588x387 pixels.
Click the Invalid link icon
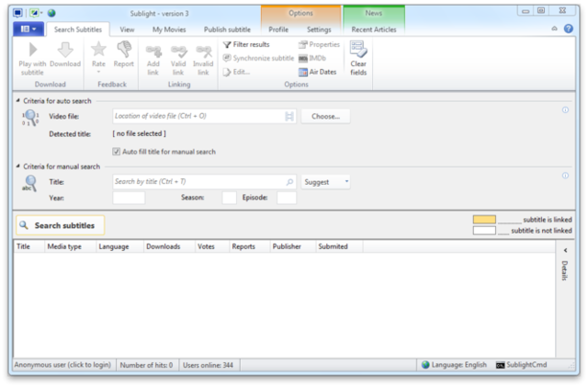point(204,51)
